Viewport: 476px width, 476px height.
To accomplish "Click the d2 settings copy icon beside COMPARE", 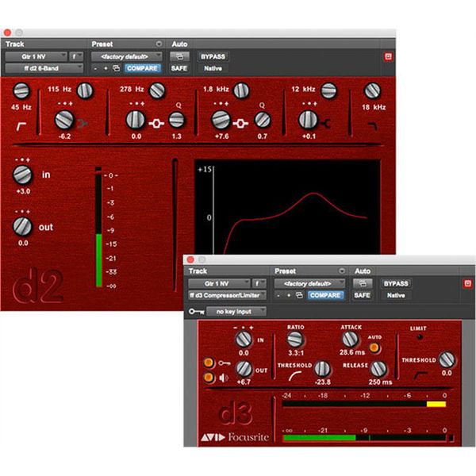I will tap(117, 68).
